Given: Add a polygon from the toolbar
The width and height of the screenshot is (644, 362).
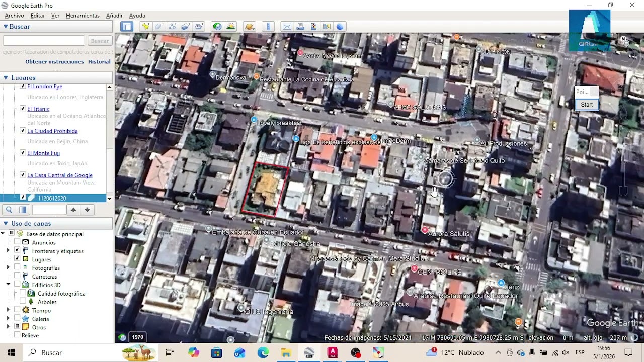Looking at the screenshot, I should point(159,27).
